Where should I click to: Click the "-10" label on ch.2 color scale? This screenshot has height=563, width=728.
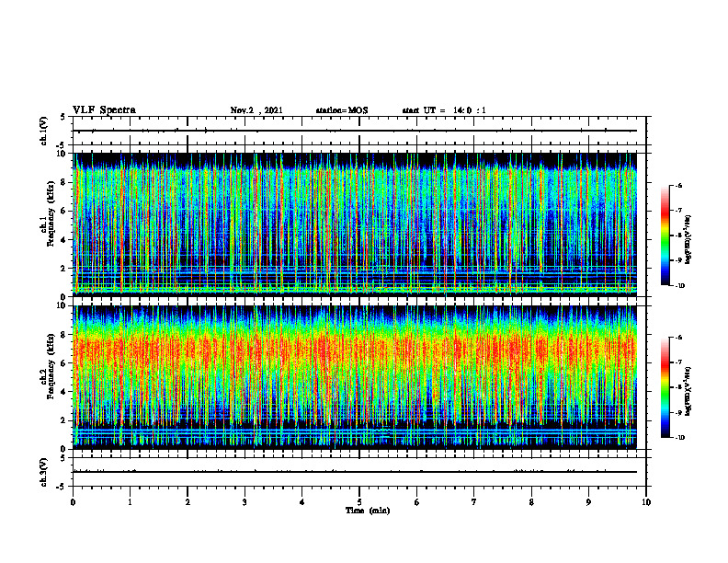tap(680, 438)
